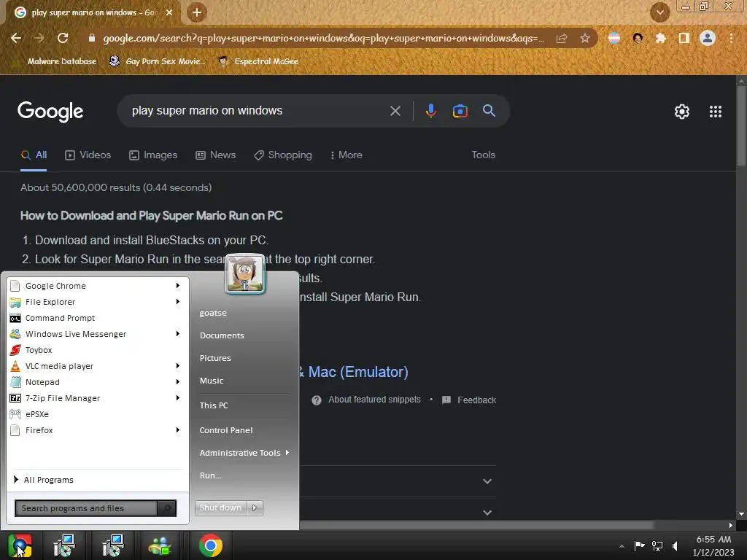
Task: Click Search programs and files box
Action: (86, 508)
